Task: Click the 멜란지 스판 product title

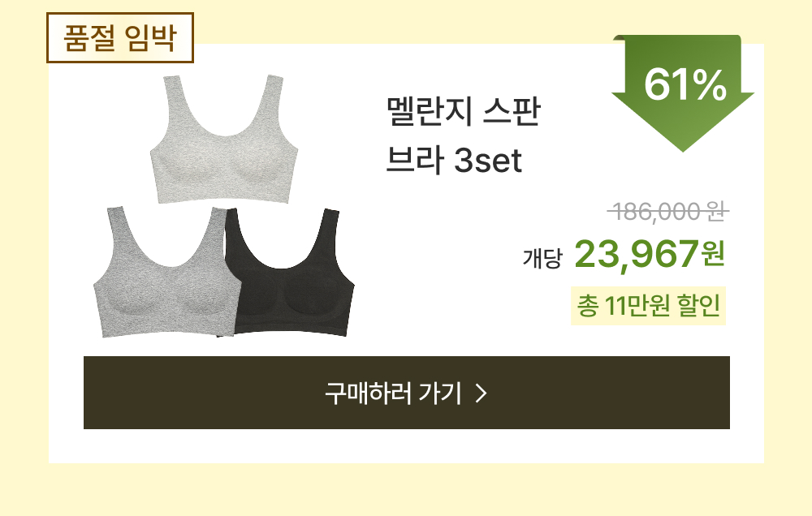Action: (x=464, y=111)
